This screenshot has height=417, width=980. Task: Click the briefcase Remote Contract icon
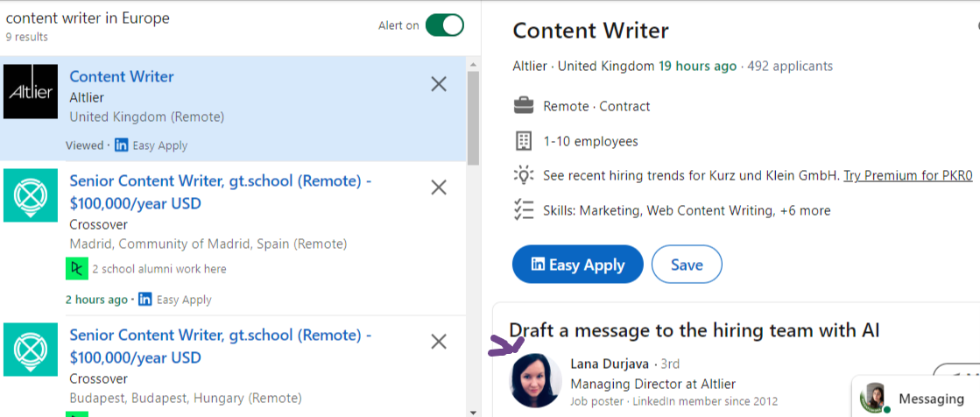click(523, 106)
